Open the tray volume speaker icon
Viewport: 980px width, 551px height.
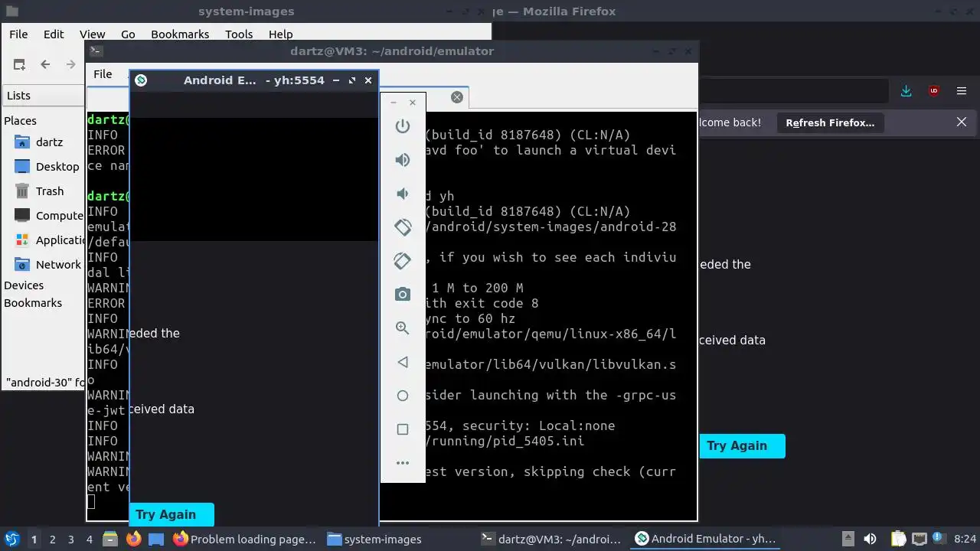(870, 539)
